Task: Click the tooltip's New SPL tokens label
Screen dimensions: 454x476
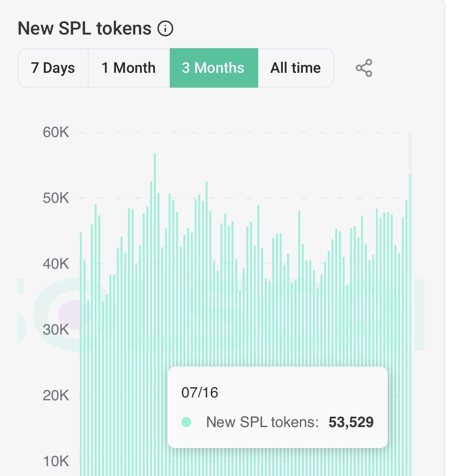Action: (262, 422)
